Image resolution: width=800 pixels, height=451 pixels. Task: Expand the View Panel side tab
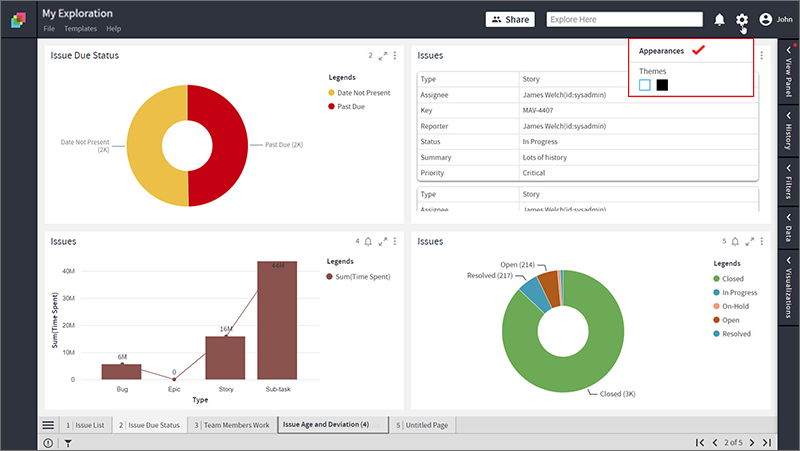click(788, 71)
